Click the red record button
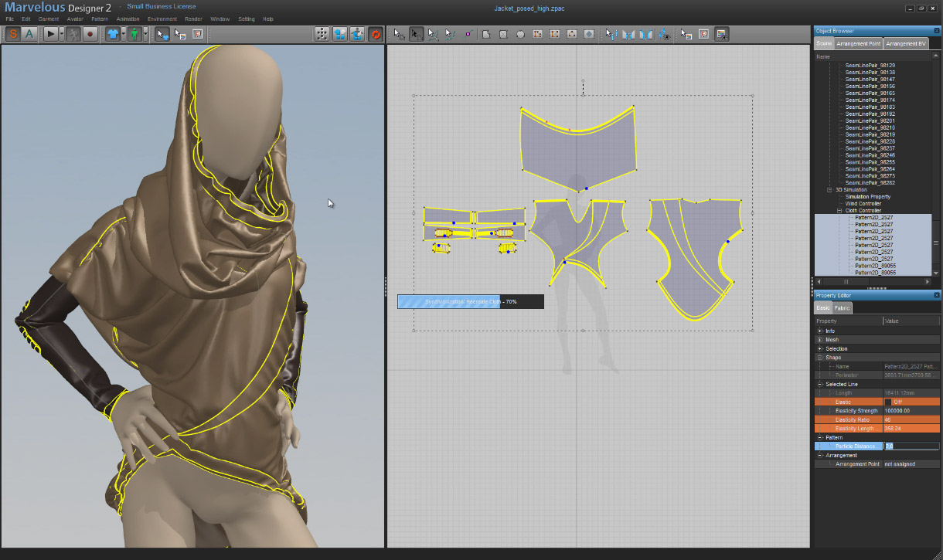This screenshot has height=560, width=943. [90, 34]
